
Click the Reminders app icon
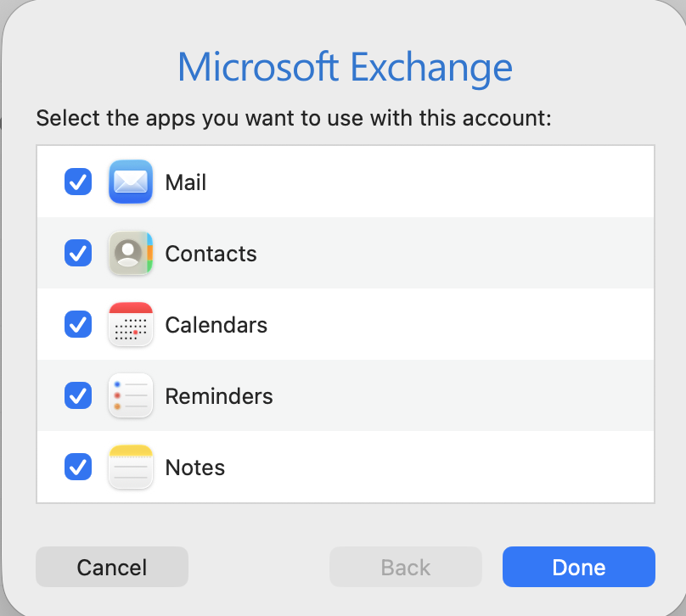pos(131,396)
